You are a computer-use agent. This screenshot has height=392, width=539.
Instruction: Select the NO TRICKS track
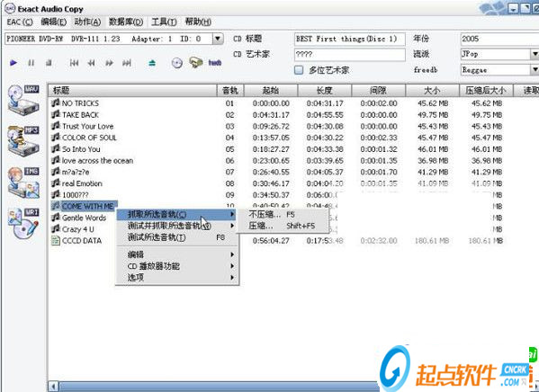coord(80,103)
